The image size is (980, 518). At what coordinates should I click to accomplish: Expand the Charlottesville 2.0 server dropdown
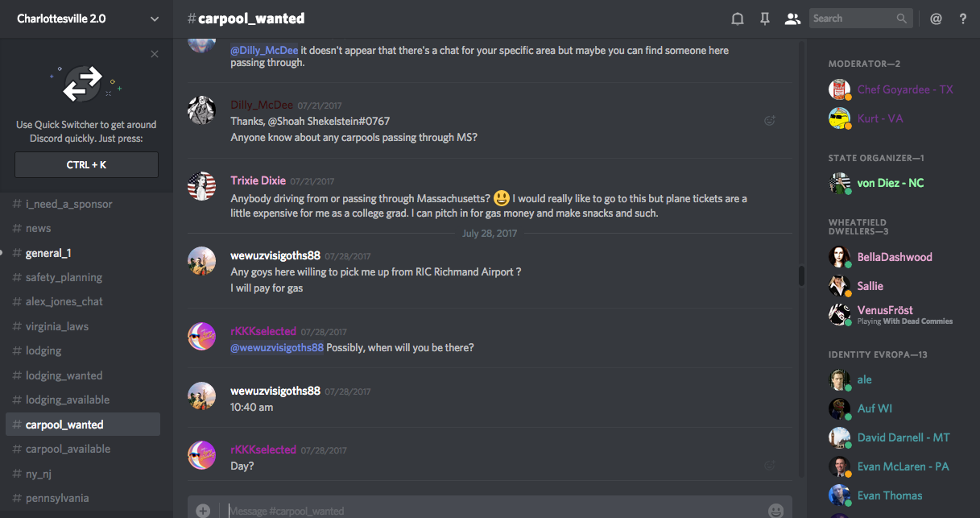tap(155, 19)
